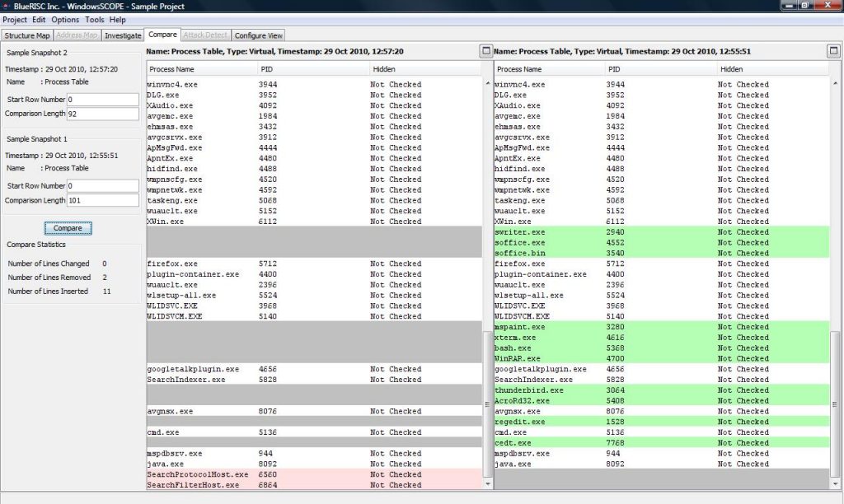The width and height of the screenshot is (844, 504).
Task: Switch to the Investigate tab
Action: point(123,35)
